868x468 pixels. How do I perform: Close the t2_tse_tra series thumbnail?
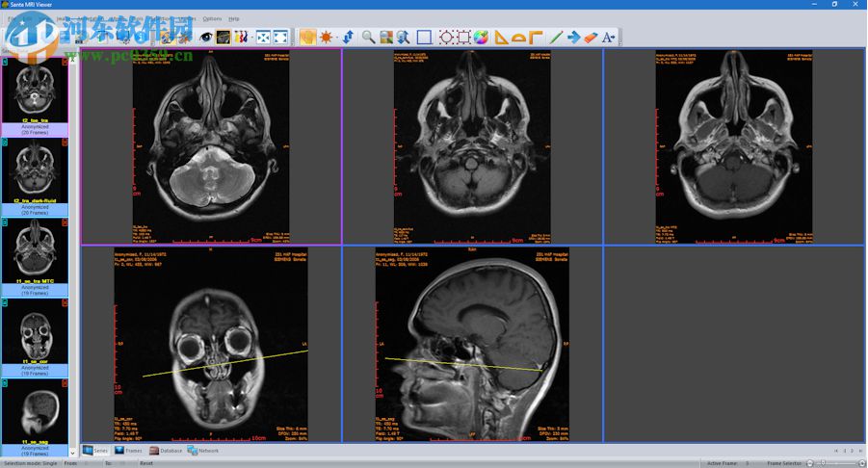click(x=65, y=62)
